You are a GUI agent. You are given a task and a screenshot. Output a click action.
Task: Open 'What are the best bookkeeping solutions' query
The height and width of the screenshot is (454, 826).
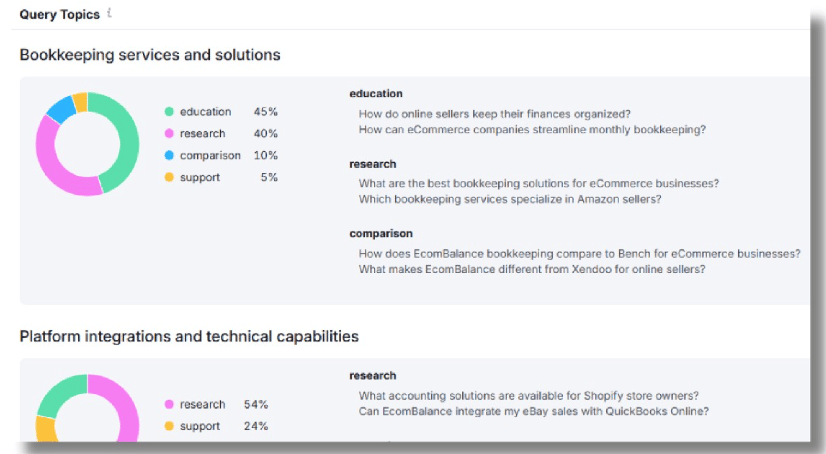(539, 183)
